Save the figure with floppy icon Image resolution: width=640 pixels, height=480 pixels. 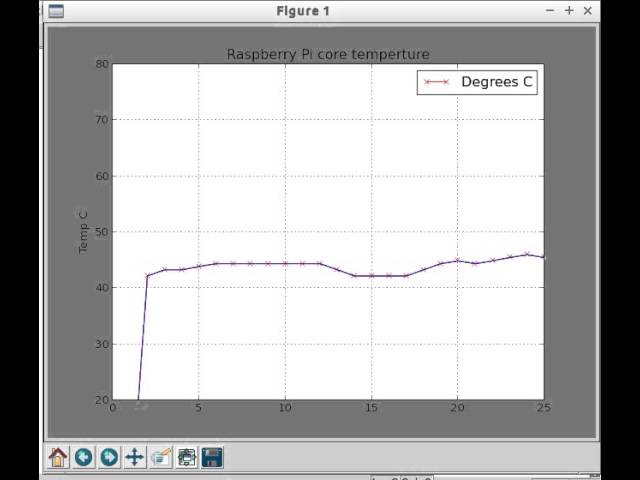213,457
